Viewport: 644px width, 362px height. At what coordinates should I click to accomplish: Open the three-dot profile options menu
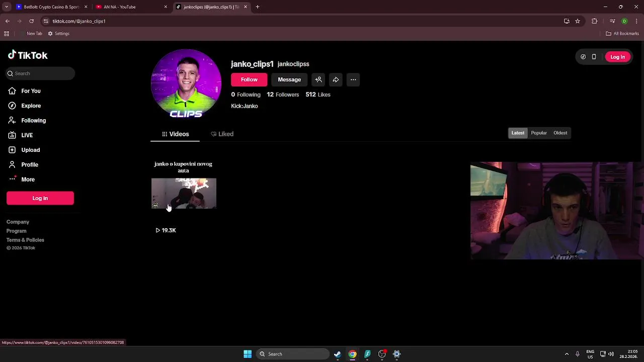[353, 79]
